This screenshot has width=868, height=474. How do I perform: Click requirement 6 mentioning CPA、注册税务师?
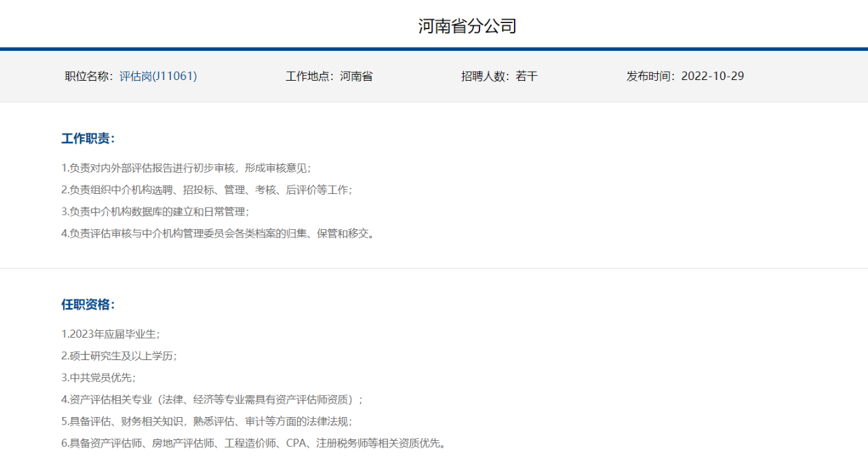(254, 443)
